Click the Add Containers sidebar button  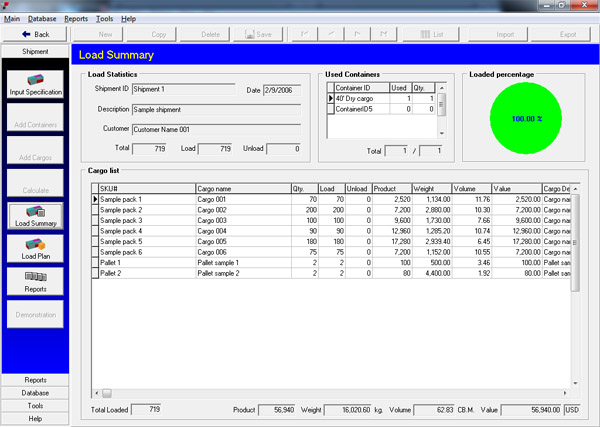(x=35, y=117)
